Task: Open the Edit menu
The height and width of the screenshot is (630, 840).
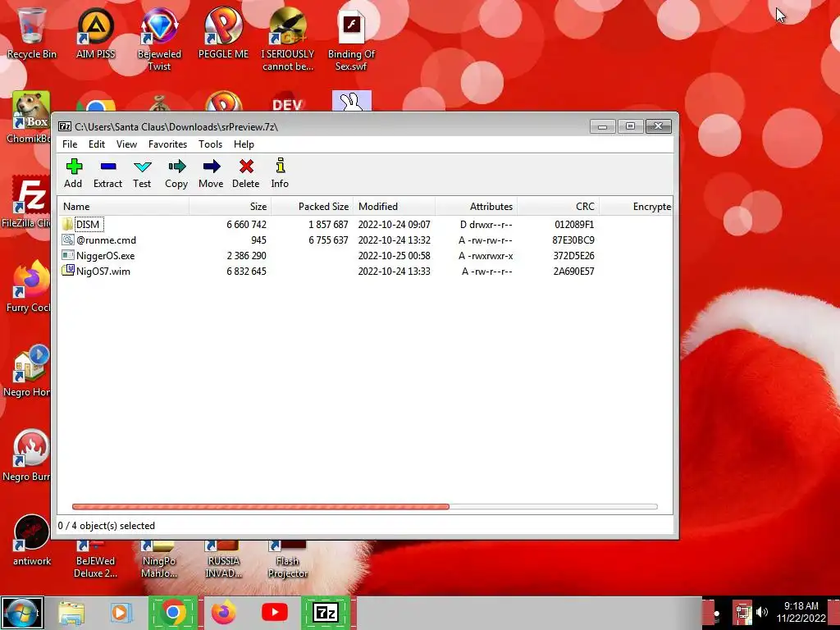Action: click(x=97, y=144)
